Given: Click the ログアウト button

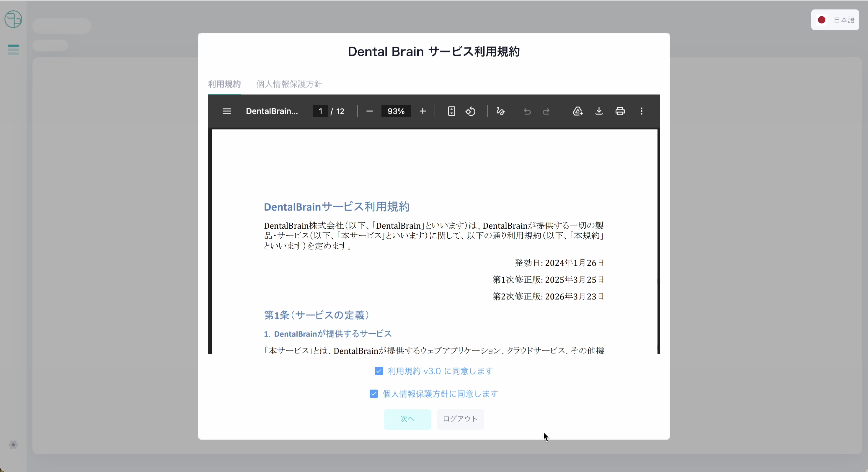Looking at the screenshot, I should tap(460, 419).
